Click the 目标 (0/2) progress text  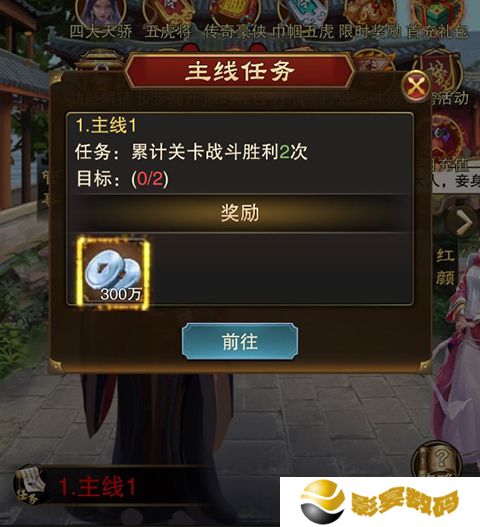pyautogui.click(x=123, y=178)
